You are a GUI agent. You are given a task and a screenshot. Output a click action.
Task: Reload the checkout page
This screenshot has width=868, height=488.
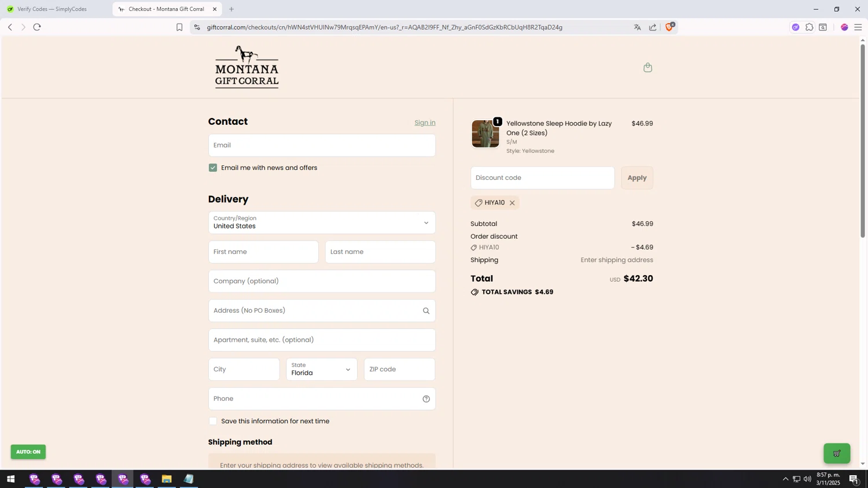pos(37,27)
